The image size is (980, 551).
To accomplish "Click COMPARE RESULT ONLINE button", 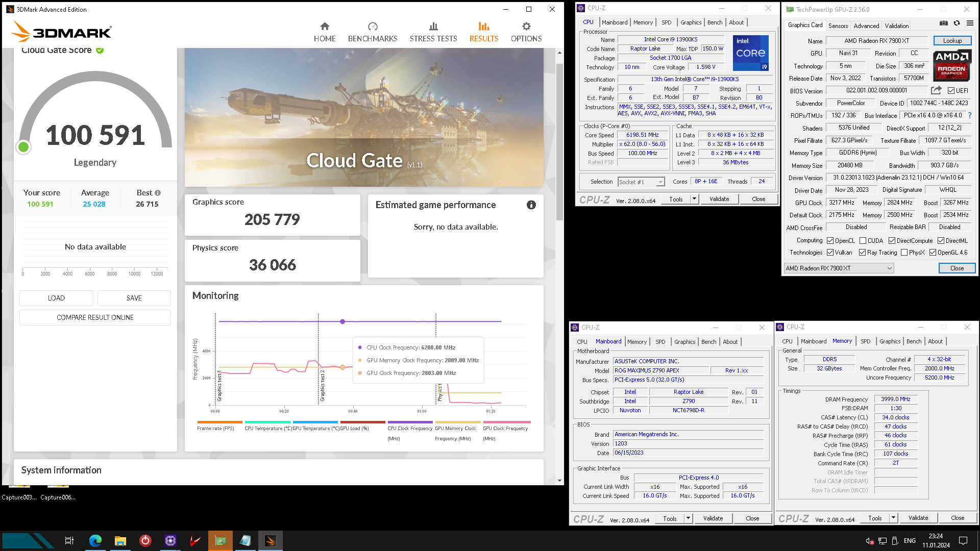I will point(95,317).
